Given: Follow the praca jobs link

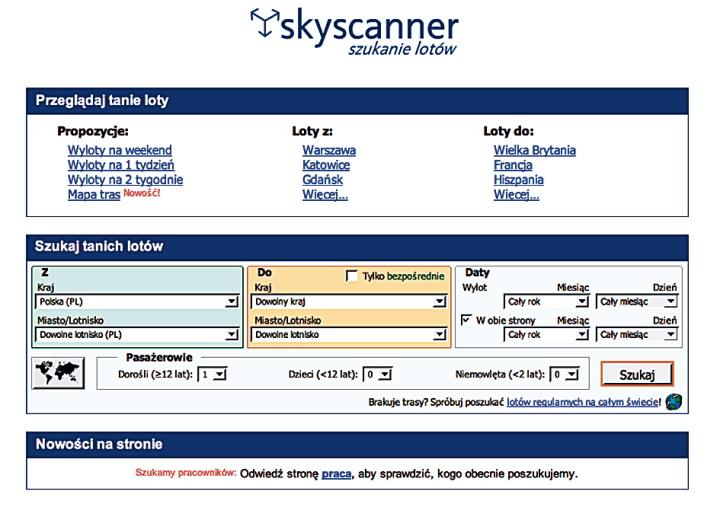Looking at the screenshot, I should tap(336, 473).
